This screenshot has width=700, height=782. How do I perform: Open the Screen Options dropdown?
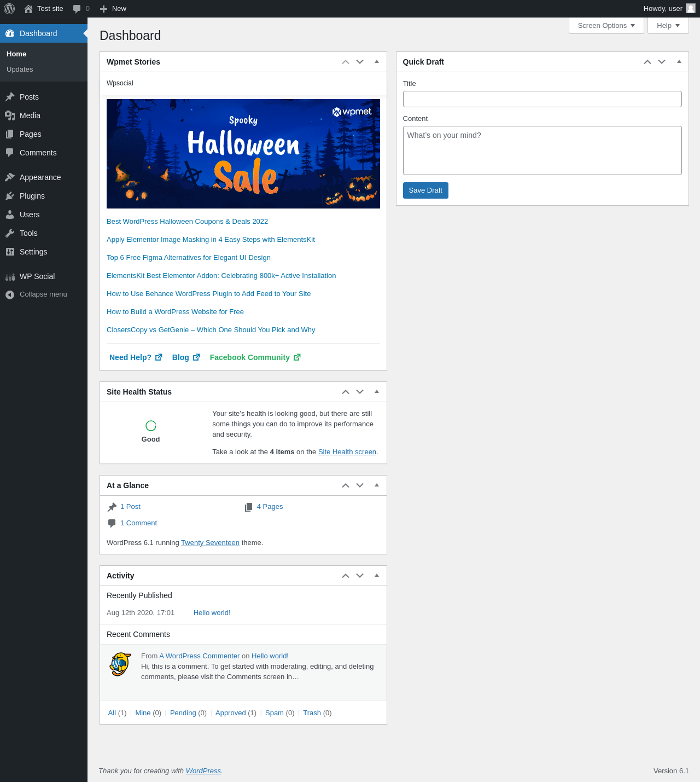[x=606, y=26]
